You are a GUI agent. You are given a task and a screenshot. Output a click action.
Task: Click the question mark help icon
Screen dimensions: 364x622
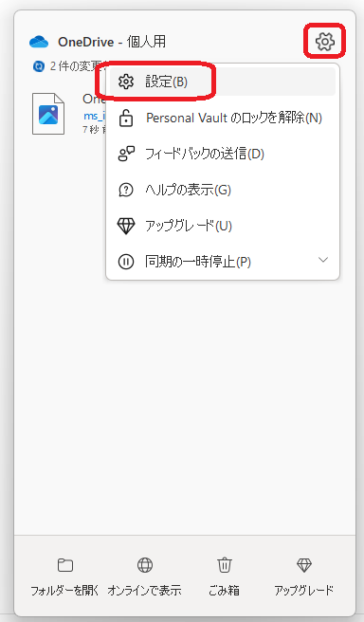pos(126,190)
